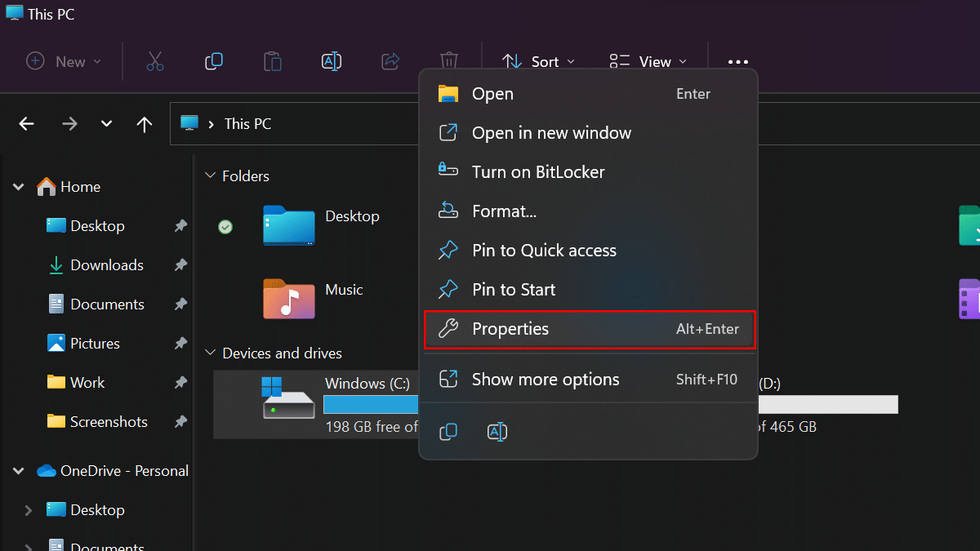Viewport: 980px width, 551px height.
Task: Open the View dropdown menu
Action: [x=648, y=62]
